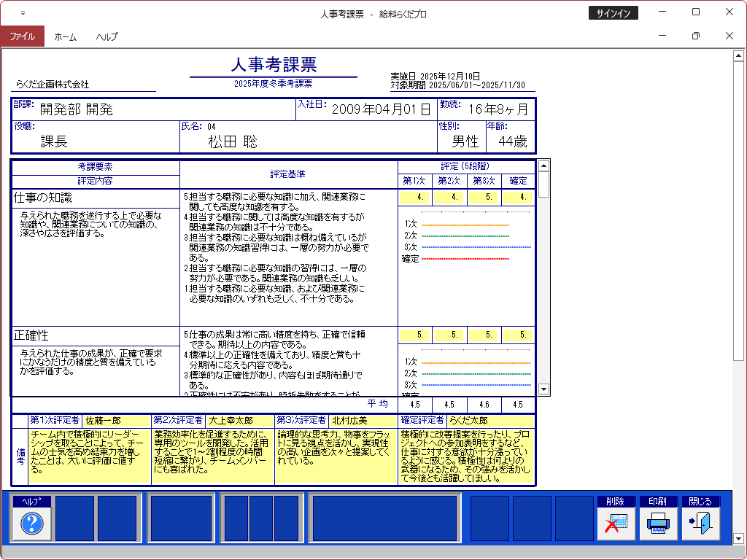The width and height of the screenshot is (747, 560).
Task: Open the ヘルプ question mark icon
Action: click(32, 523)
